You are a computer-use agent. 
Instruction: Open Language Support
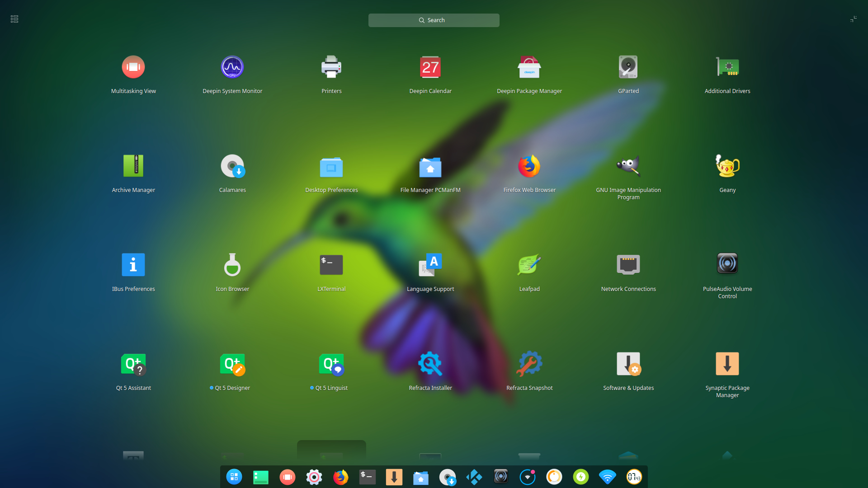[x=430, y=265]
